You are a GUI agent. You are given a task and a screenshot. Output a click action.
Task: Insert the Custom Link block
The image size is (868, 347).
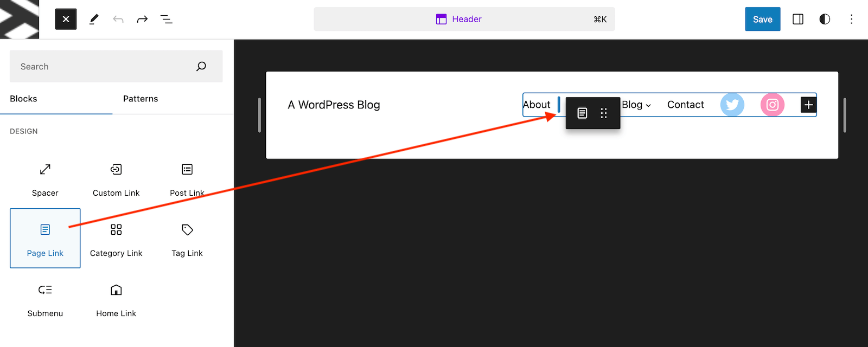pyautogui.click(x=116, y=178)
